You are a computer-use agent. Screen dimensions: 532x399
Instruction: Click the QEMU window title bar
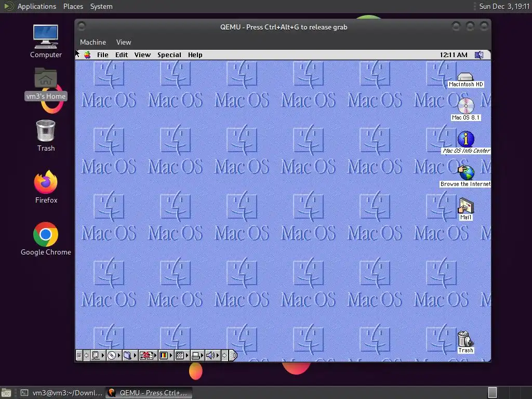[x=283, y=27]
